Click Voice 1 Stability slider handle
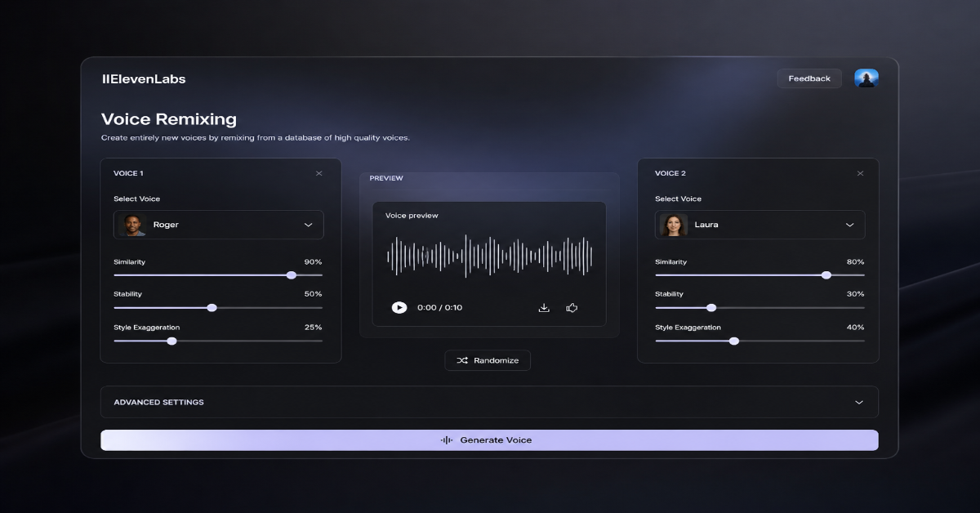 (212, 308)
